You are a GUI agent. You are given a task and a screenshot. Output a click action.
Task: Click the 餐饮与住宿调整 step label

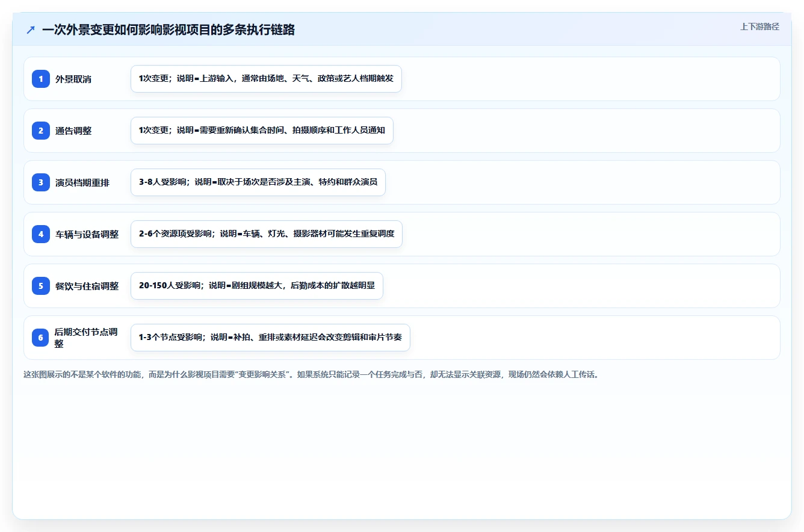point(87,286)
